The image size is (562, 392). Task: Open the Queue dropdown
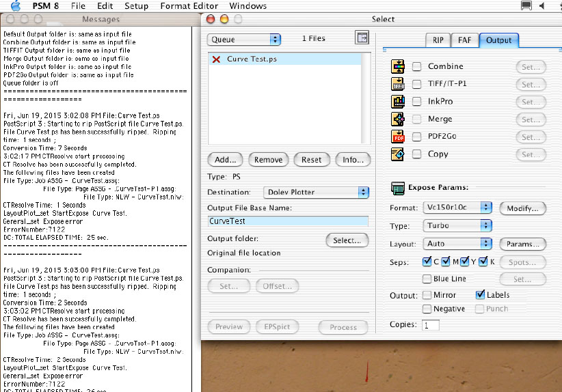(244, 40)
